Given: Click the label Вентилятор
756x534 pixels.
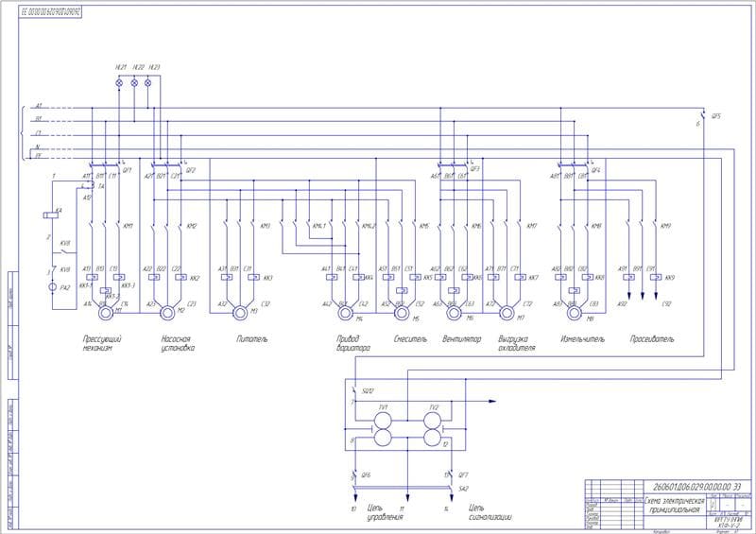Looking at the screenshot, I should click(462, 339).
